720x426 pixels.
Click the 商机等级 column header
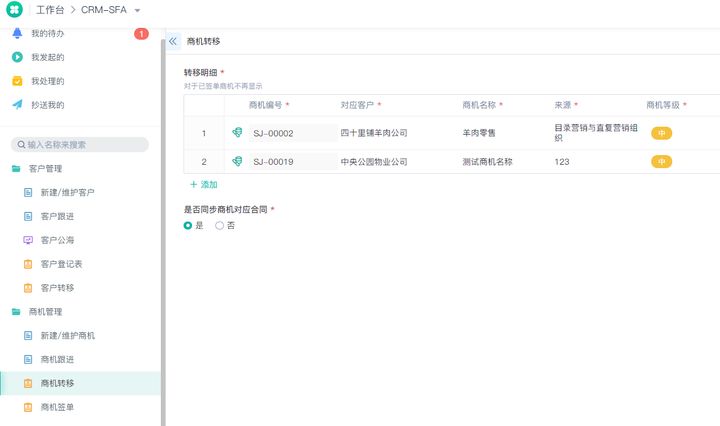[x=663, y=105]
